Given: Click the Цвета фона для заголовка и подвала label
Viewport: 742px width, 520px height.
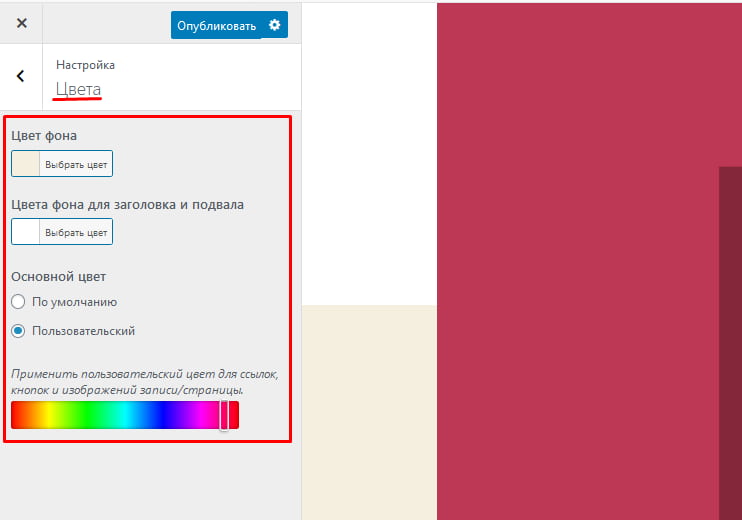Looking at the screenshot, I should tap(127, 205).
